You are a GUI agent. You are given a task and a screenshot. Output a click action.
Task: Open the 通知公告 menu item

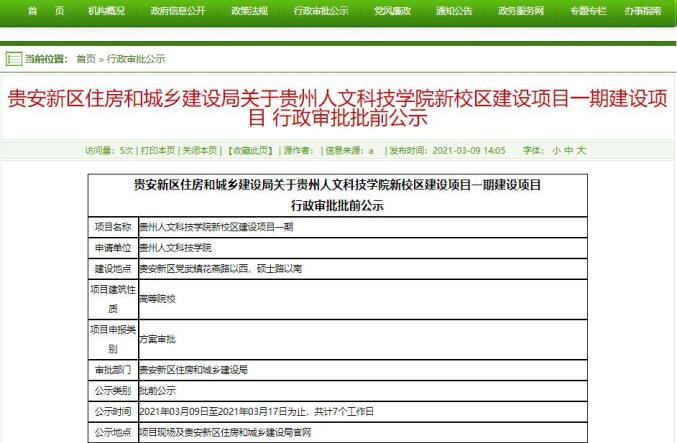[454, 11]
